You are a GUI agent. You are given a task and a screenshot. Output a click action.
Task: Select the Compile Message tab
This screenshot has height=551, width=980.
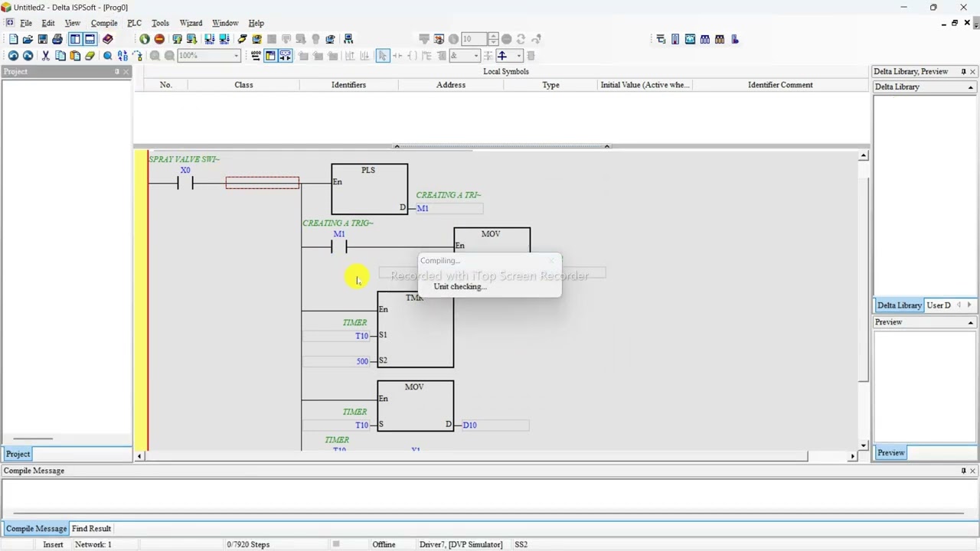36,529
